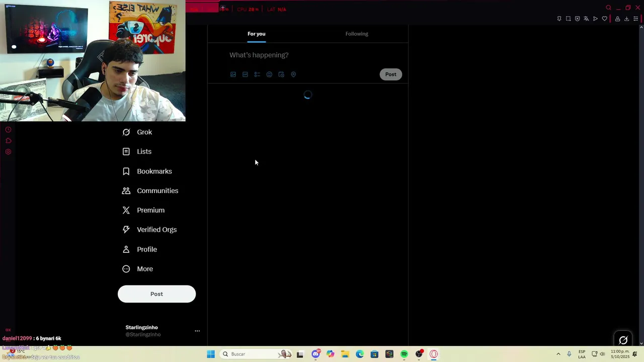Open browser profile account icon
The width and height of the screenshot is (644, 362).
click(x=617, y=19)
